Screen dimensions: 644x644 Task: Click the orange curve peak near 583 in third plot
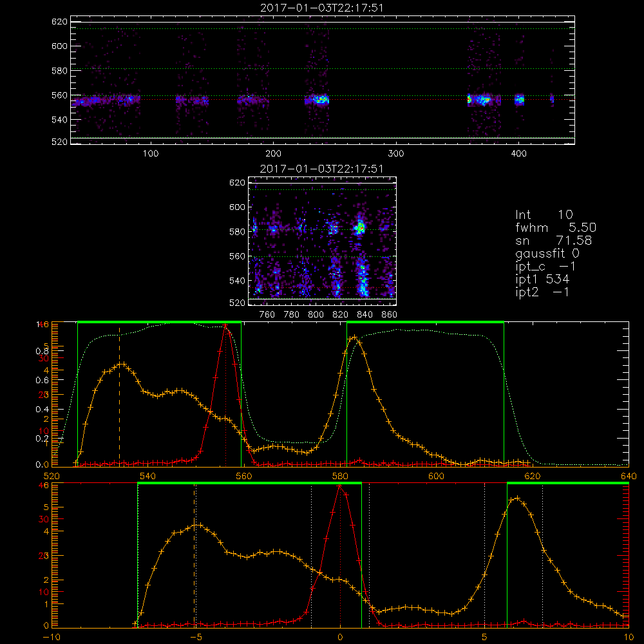[354, 337]
